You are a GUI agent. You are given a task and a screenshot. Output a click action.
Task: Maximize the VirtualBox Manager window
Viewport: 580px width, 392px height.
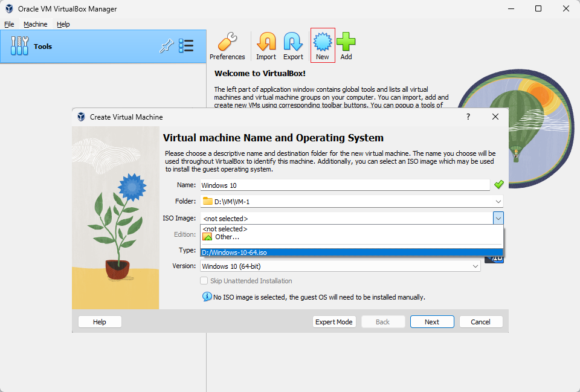538,8
